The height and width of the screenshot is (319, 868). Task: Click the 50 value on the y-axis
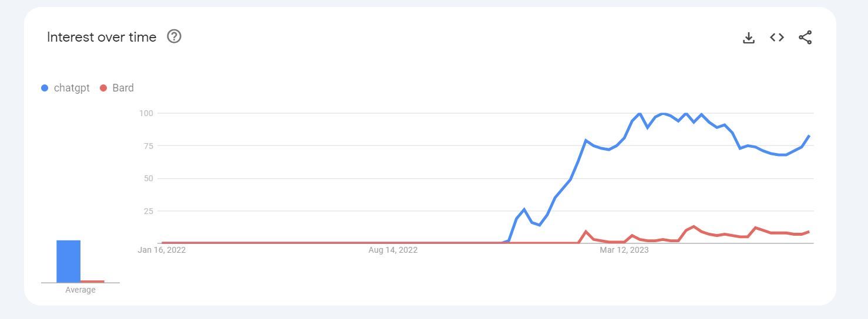click(x=148, y=178)
